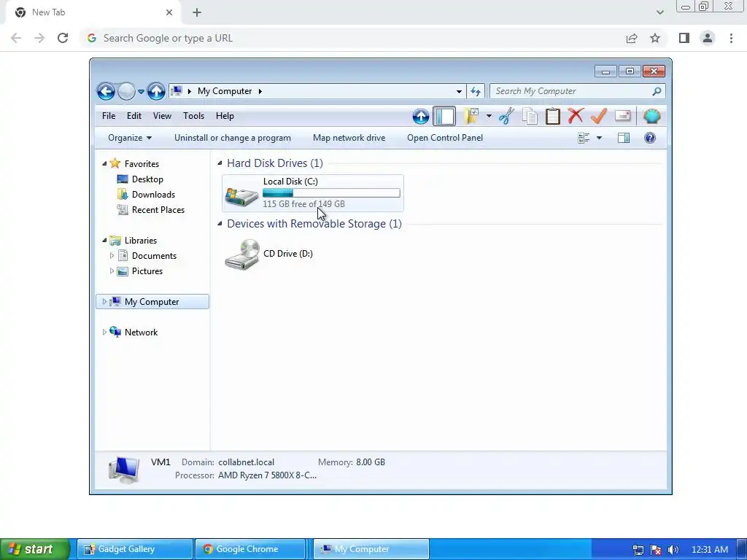Select the New Tab browser tab
Viewport: 747px width, 560px height.
tap(93, 12)
